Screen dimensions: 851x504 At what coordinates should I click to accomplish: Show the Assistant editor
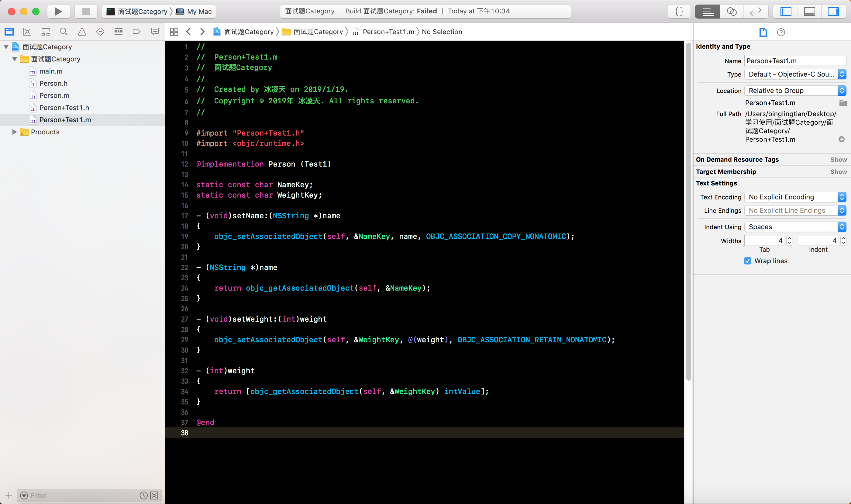[x=732, y=12]
